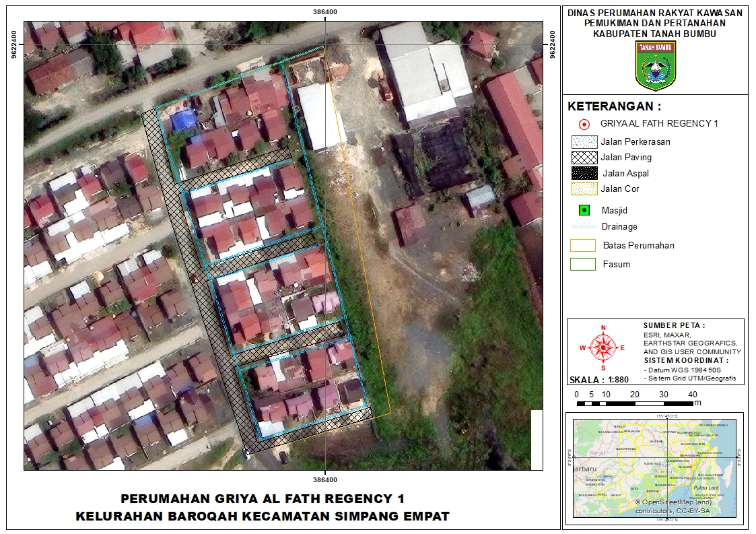Select the Griya Al Fath red circle marker
This screenshot has width=756, height=534.
(x=584, y=124)
